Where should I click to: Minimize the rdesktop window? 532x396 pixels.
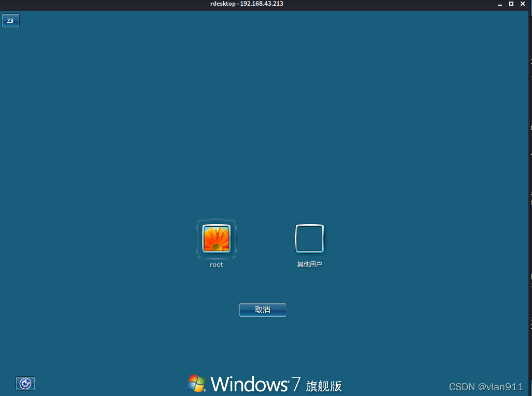pos(499,4)
